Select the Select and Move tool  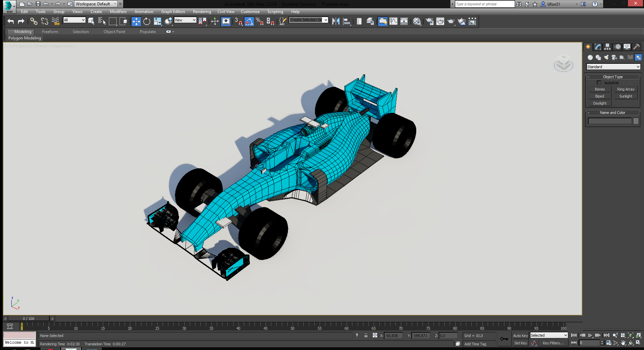coord(136,21)
